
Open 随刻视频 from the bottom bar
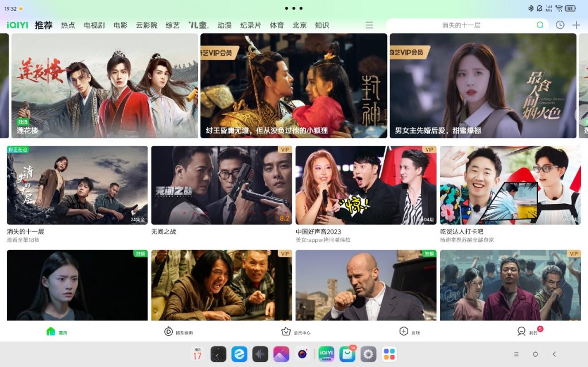[x=167, y=331]
